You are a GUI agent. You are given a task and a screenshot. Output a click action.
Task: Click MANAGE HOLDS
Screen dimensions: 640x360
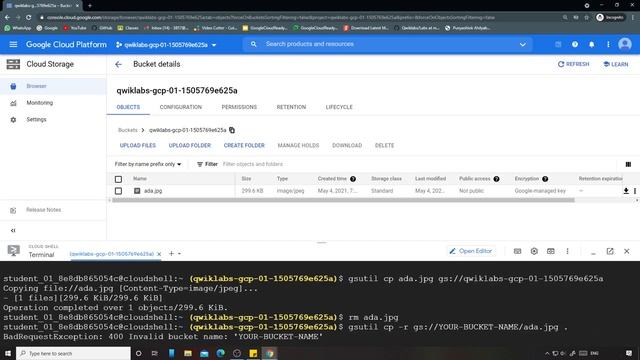click(x=298, y=145)
